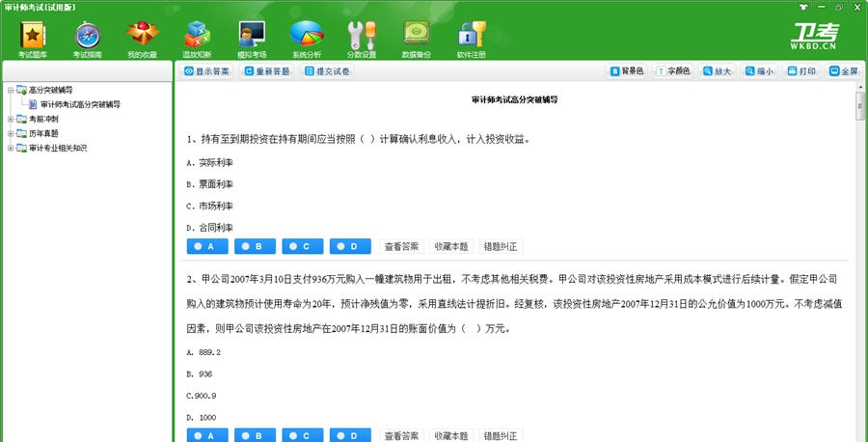The image size is (868, 442).
Task: Click option text B. 936
Action: 200,373
